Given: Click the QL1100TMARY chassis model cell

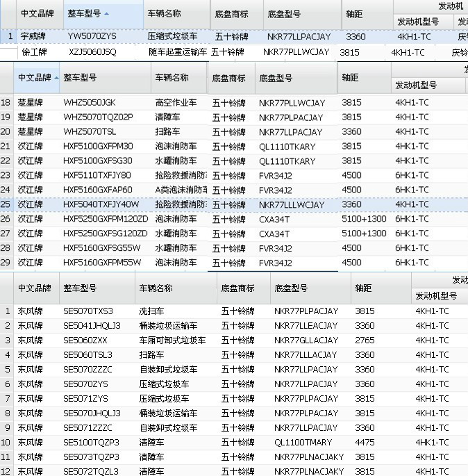Looking at the screenshot, I should (x=303, y=442).
